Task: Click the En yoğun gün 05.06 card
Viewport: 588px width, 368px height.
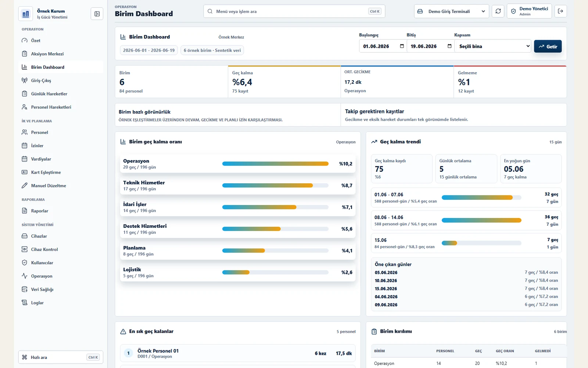Action: (x=531, y=169)
